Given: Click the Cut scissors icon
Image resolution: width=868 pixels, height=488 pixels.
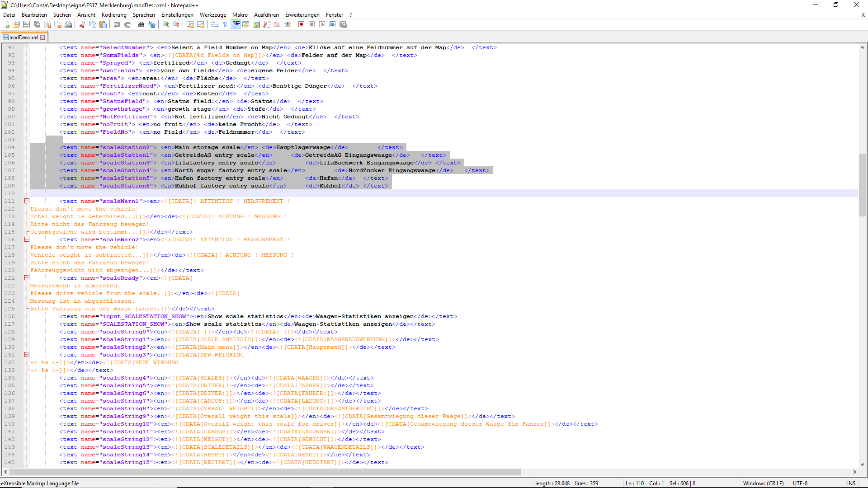Looking at the screenshot, I should pos(82,24).
